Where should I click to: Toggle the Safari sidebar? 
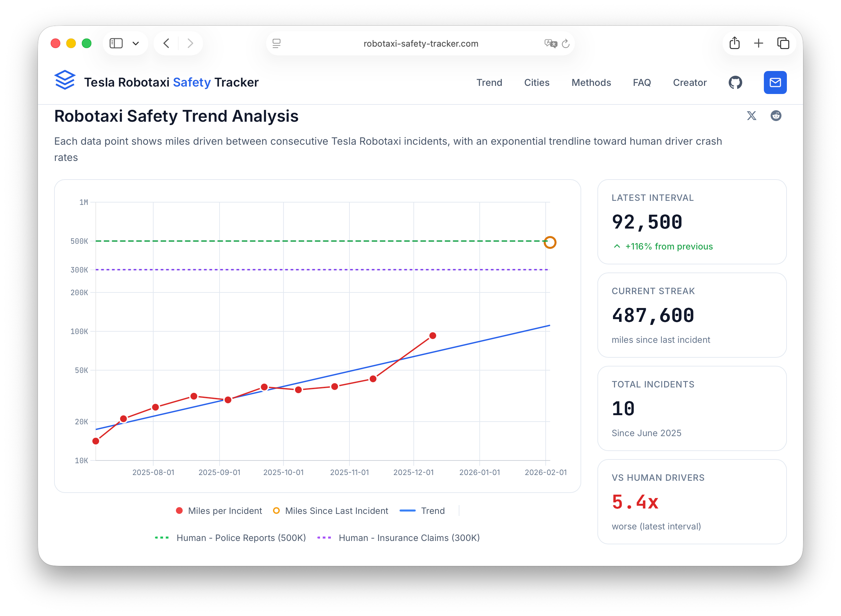116,43
